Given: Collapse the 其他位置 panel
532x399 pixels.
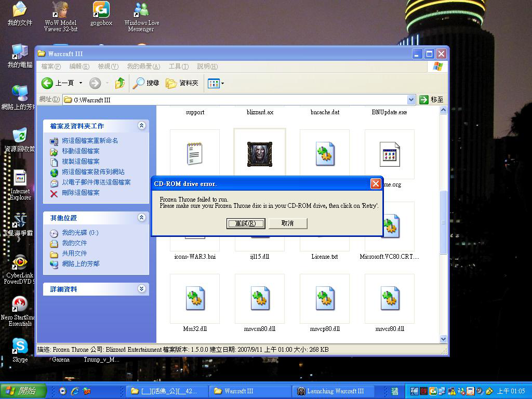Looking at the screenshot, I should [141, 218].
